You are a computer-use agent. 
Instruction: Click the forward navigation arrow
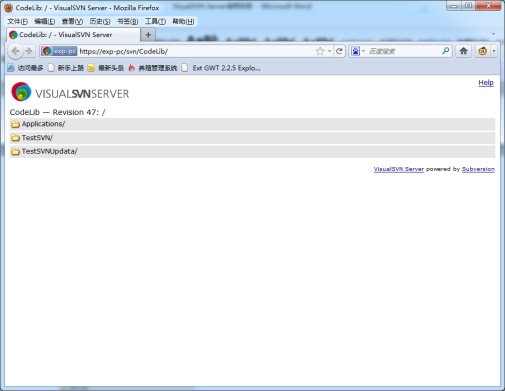[x=29, y=51]
